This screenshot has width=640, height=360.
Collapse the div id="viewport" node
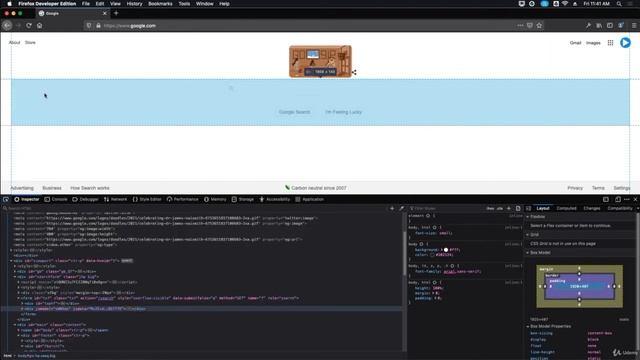pos(11,261)
